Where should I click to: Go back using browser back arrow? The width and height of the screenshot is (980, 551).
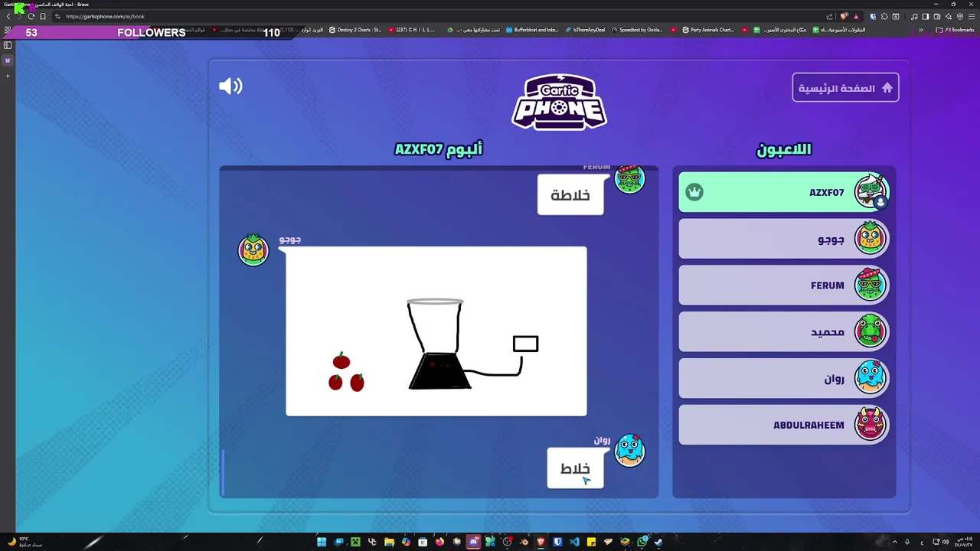(x=8, y=16)
